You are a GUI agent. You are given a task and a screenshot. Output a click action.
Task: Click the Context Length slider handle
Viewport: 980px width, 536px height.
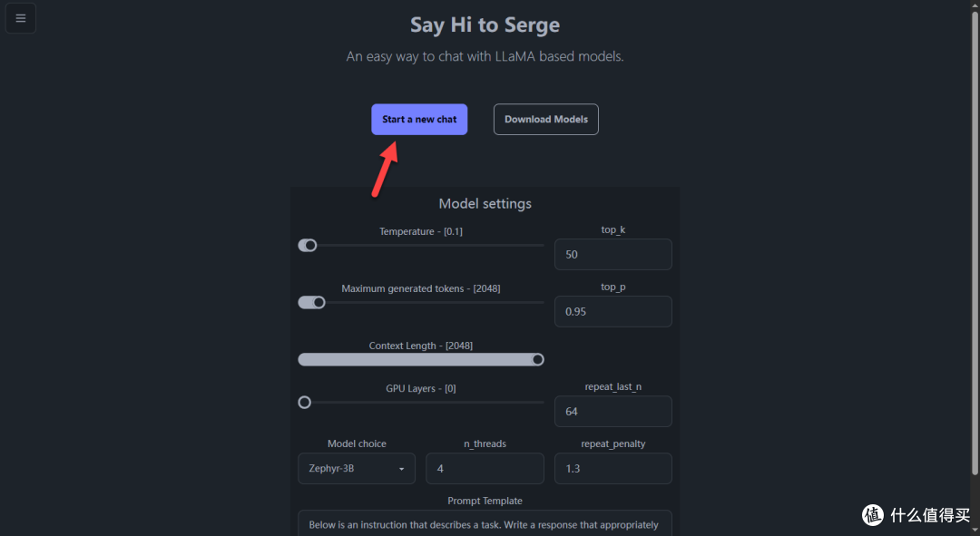[537, 360]
